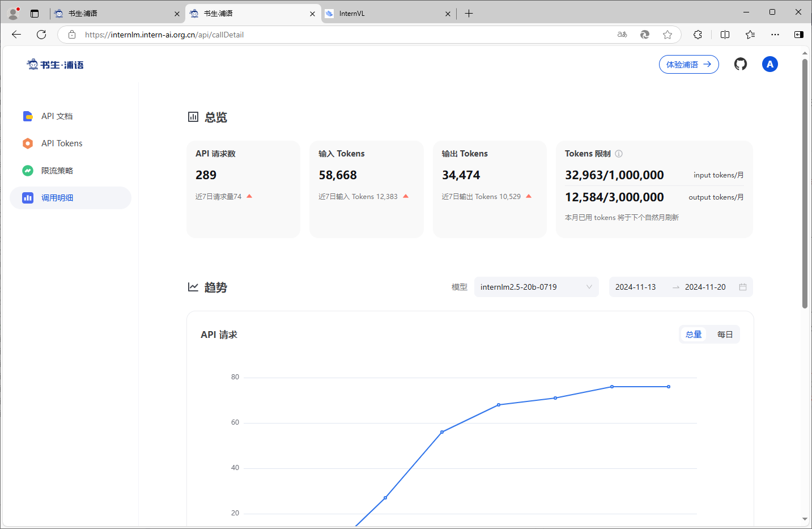Click the 输出 Tokens value 34,474
Screen dimensions: 812x529
tap(461, 175)
